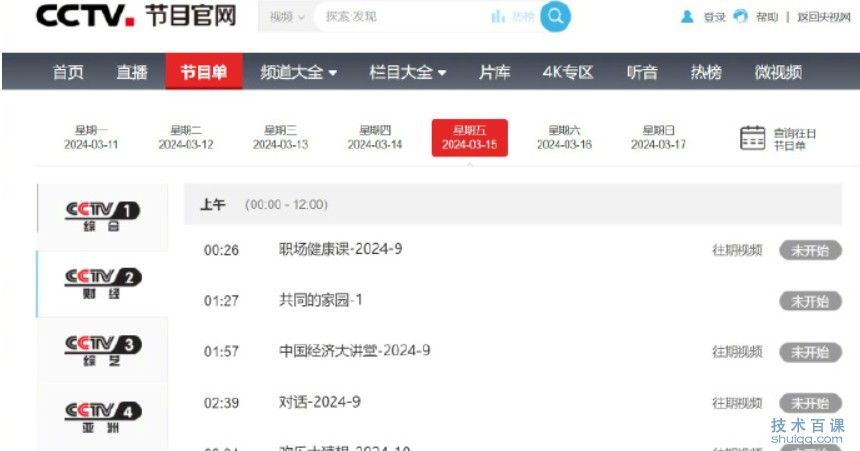Click the user login avatar icon
The height and width of the screenshot is (451, 860).
(687, 17)
